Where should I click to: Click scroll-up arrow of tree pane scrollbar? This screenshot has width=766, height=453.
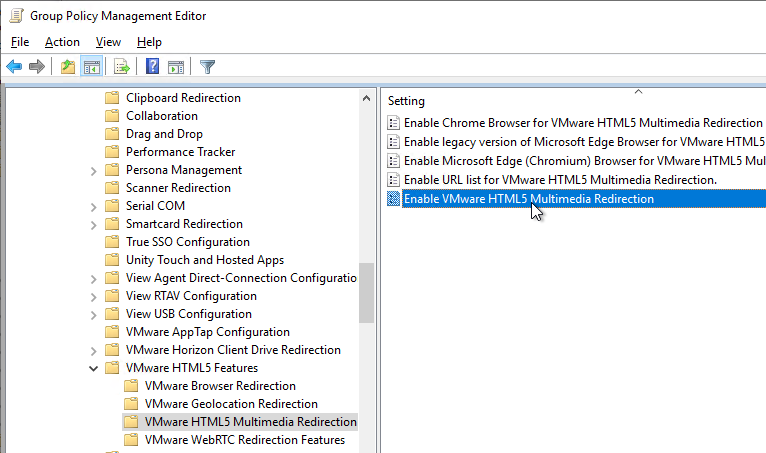(x=366, y=98)
